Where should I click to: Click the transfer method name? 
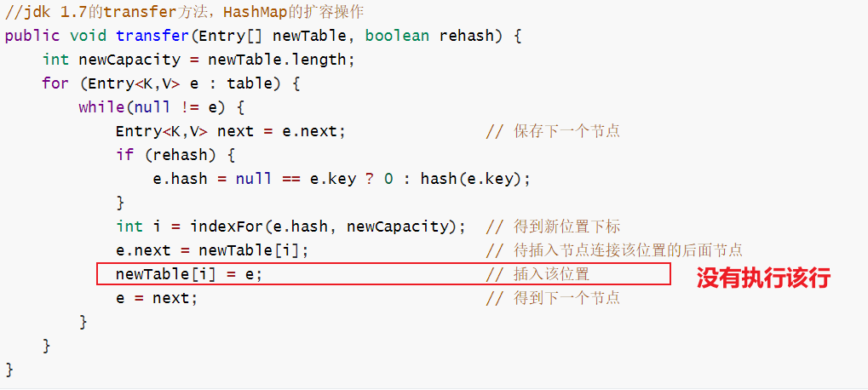[152, 36]
